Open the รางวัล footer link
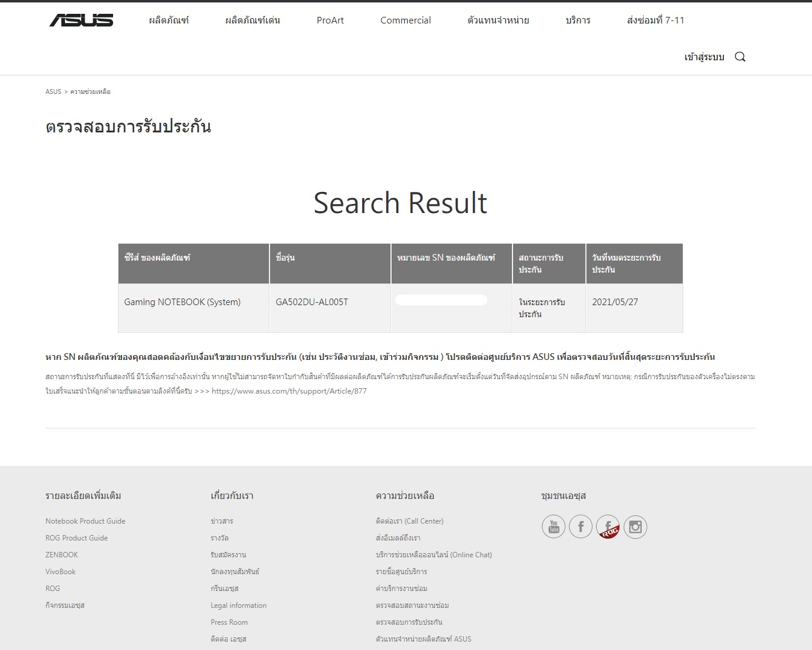This screenshot has height=650, width=812. coord(220,538)
